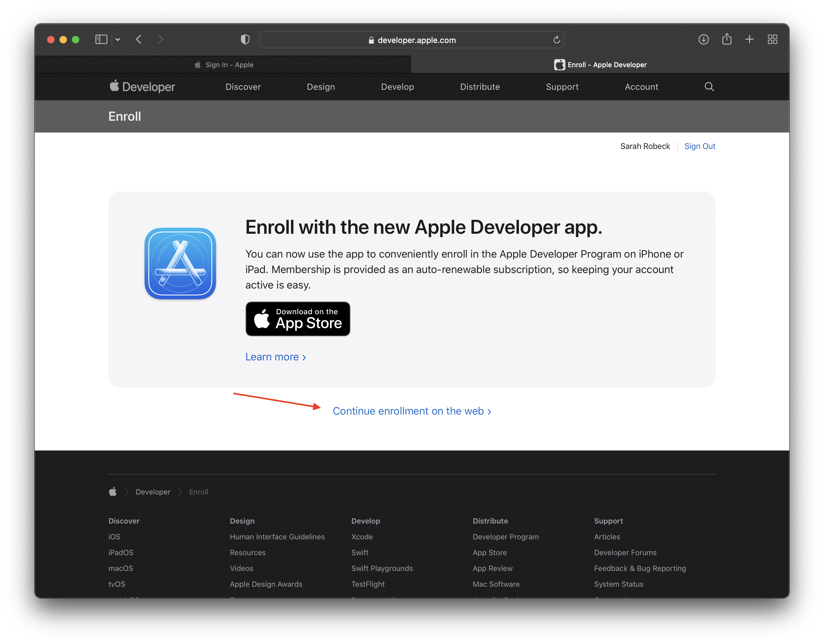Open Developer Program footer link

(x=506, y=537)
